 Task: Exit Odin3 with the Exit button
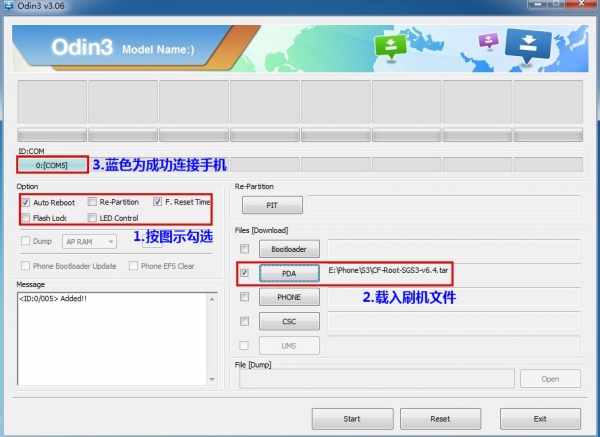click(x=540, y=419)
